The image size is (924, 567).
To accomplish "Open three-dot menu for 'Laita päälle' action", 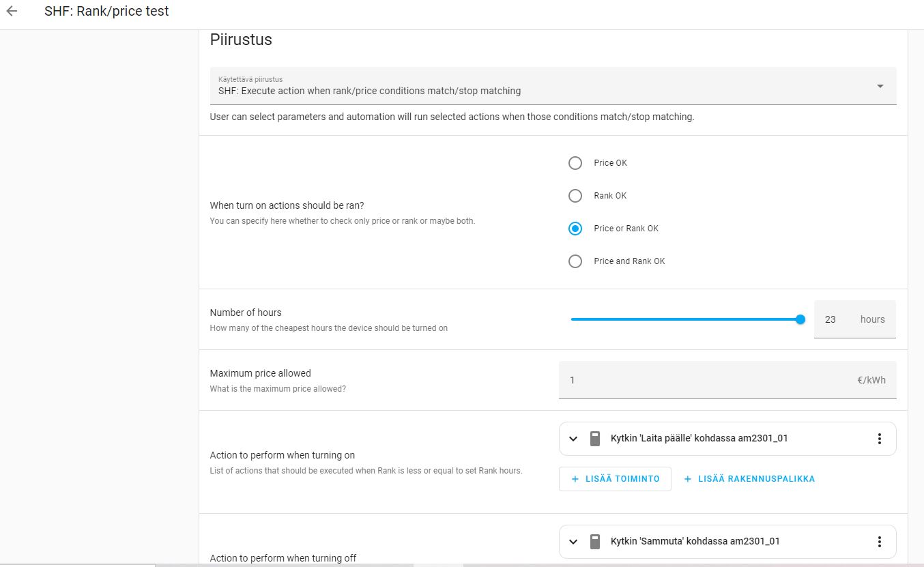I will pos(879,439).
